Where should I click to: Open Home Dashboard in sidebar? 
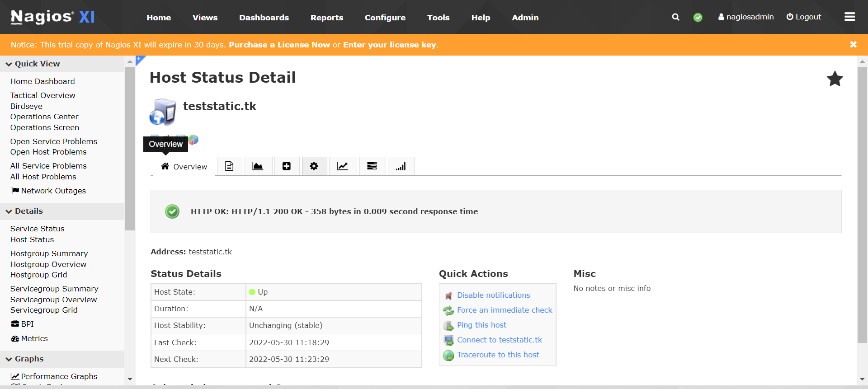42,81
